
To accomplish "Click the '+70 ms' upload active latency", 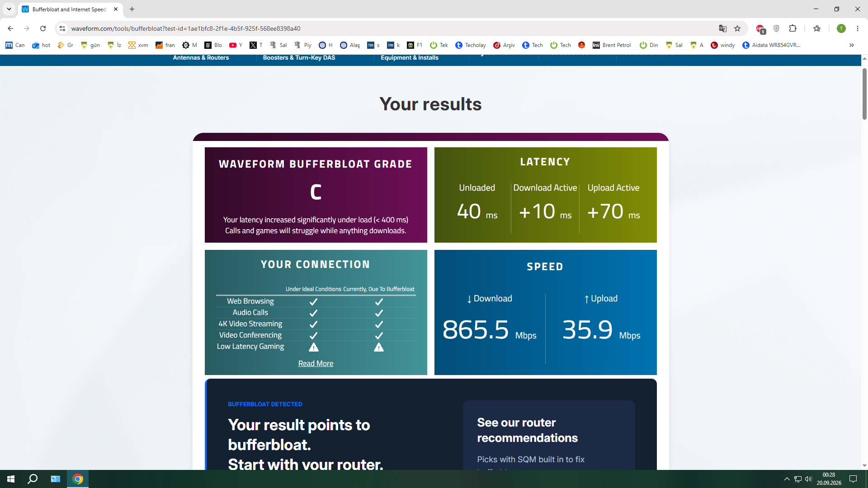I will (613, 211).
